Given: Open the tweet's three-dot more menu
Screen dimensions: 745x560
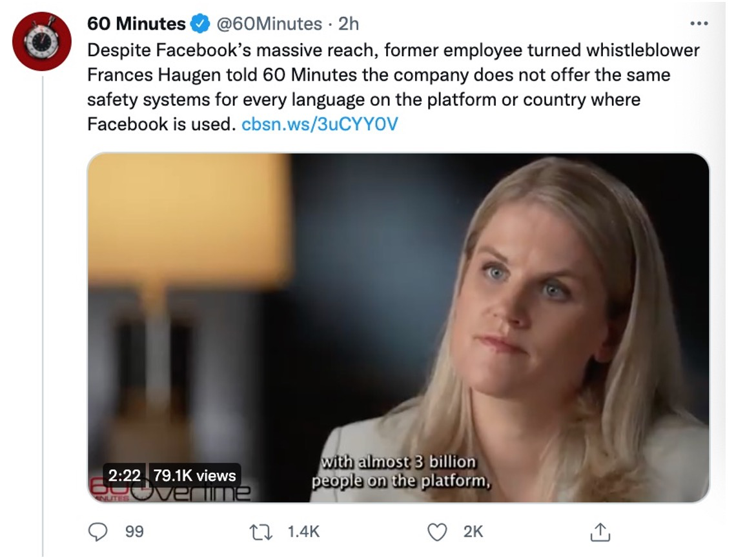Looking at the screenshot, I should click(699, 24).
